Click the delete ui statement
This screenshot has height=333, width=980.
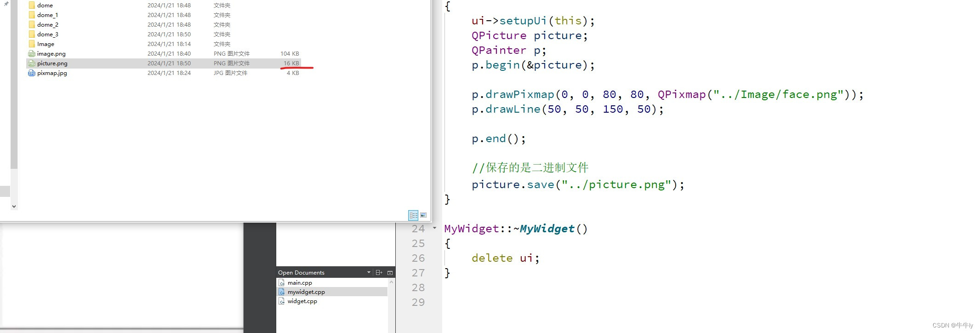pos(506,258)
